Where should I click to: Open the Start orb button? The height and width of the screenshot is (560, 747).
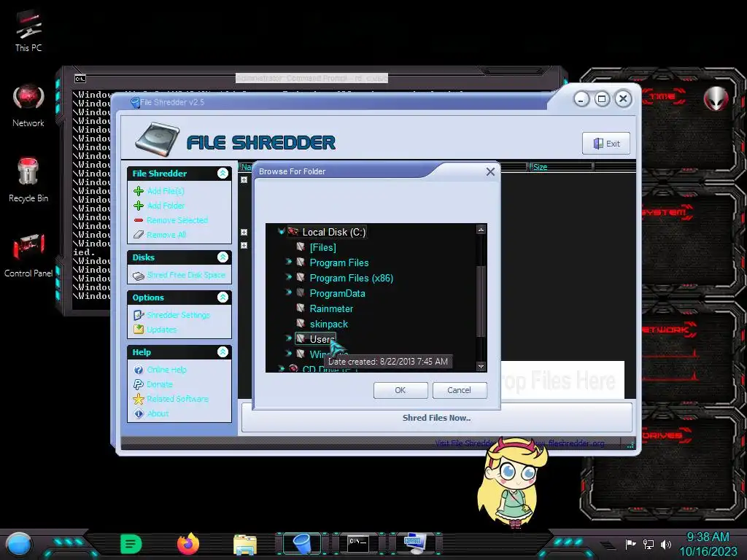coord(18,545)
